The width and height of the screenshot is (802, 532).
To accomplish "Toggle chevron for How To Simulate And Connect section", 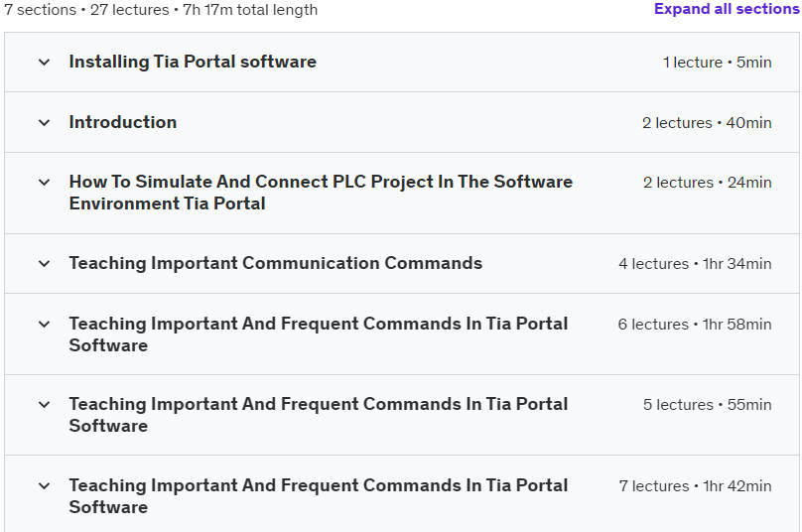I will tap(44, 183).
